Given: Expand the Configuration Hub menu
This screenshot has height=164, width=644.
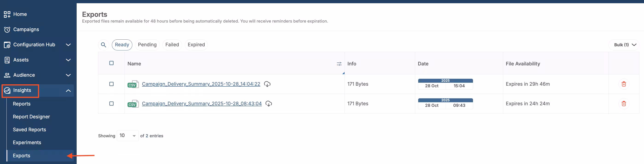Looking at the screenshot, I should 68,45.
